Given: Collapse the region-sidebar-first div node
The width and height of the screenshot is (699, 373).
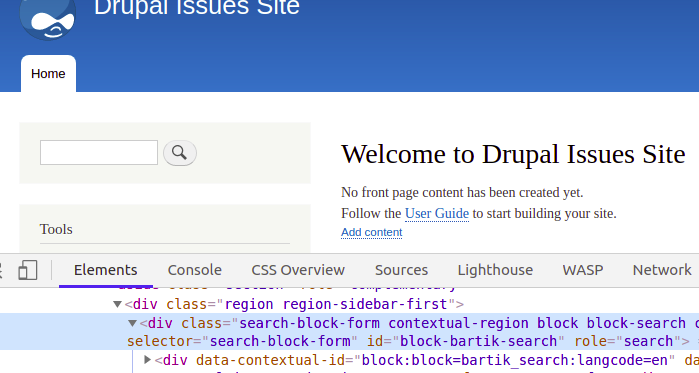Looking at the screenshot, I should [x=117, y=304].
